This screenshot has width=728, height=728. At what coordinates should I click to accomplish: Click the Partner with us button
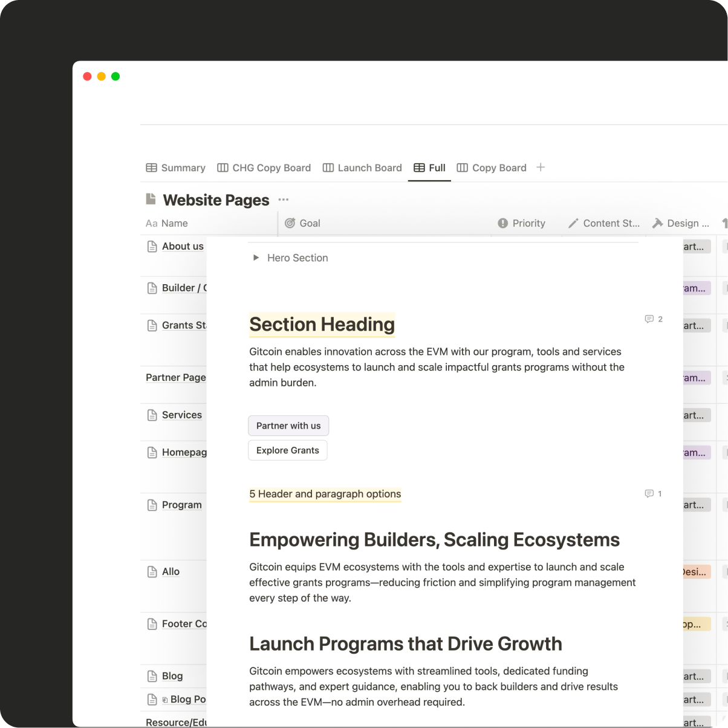(288, 426)
